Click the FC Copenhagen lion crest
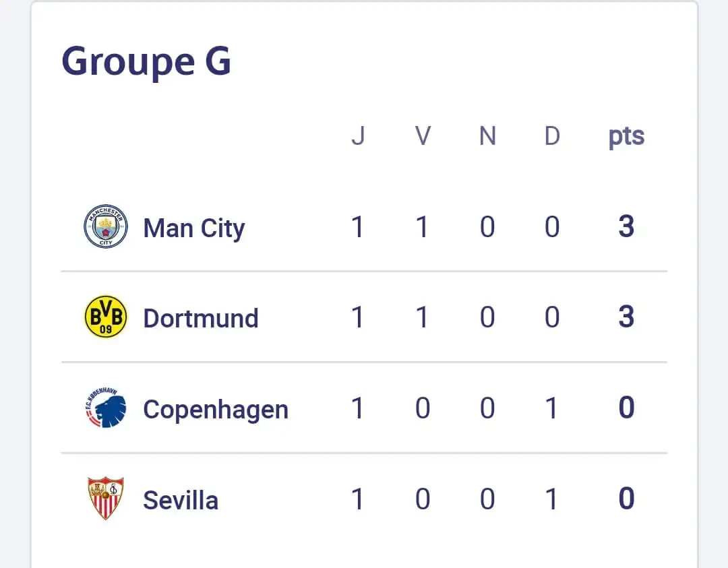The width and height of the screenshot is (728, 568). click(105, 408)
